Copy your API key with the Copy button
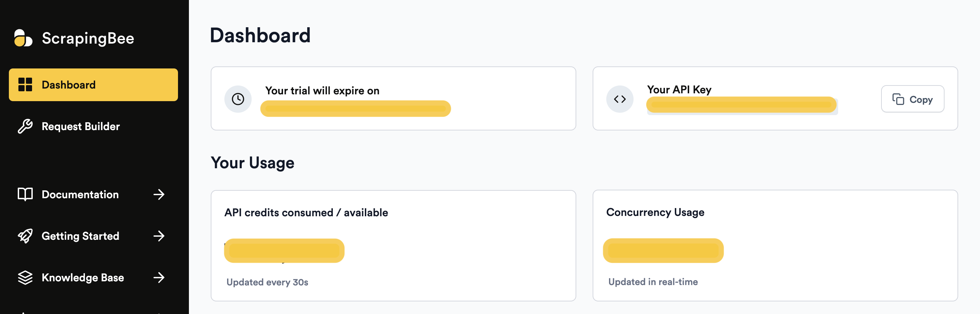Viewport: 980px width, 314px height. click(x=913, y=99)
